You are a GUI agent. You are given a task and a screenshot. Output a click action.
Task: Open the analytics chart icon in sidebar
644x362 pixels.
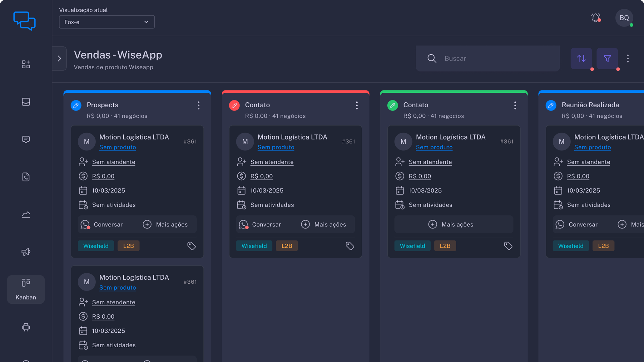[26, 214]
